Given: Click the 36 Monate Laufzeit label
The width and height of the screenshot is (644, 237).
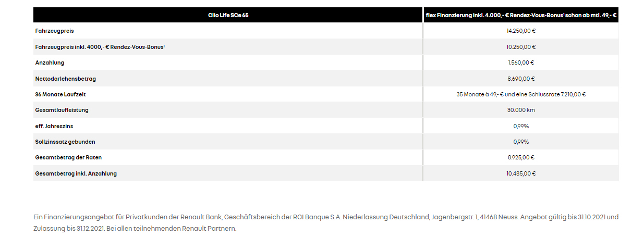Looking at the screenshot, I should click(59, 94).
